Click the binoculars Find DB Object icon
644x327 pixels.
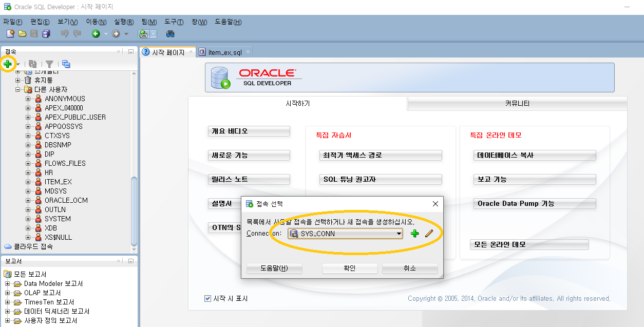(171, 33)
